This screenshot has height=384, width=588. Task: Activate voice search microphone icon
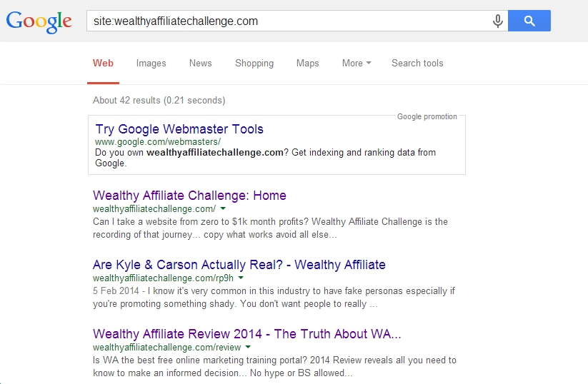coord(498,21)
